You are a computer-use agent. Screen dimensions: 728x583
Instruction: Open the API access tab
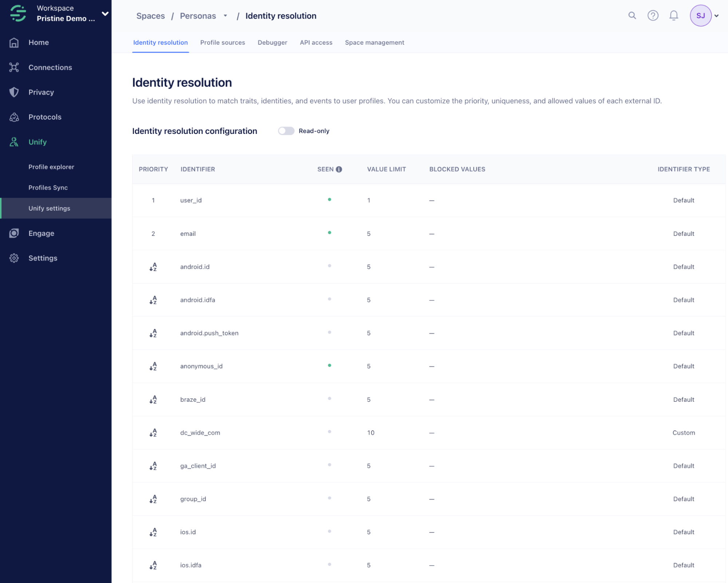[x=316, y=43]
